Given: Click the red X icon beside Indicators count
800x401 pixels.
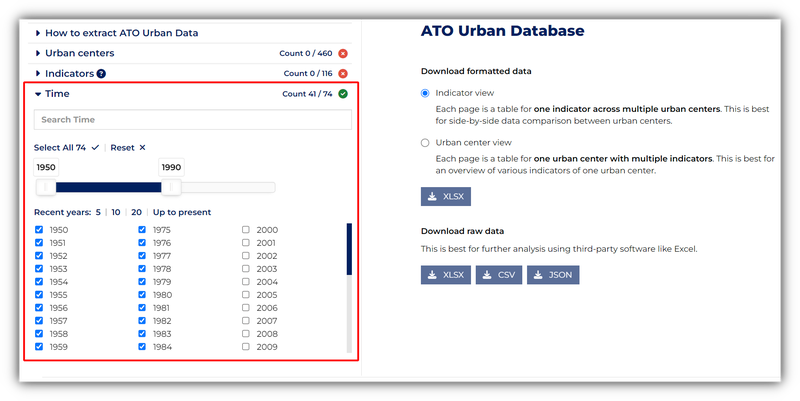Looking at the screenshot, I should coord(343,74).
